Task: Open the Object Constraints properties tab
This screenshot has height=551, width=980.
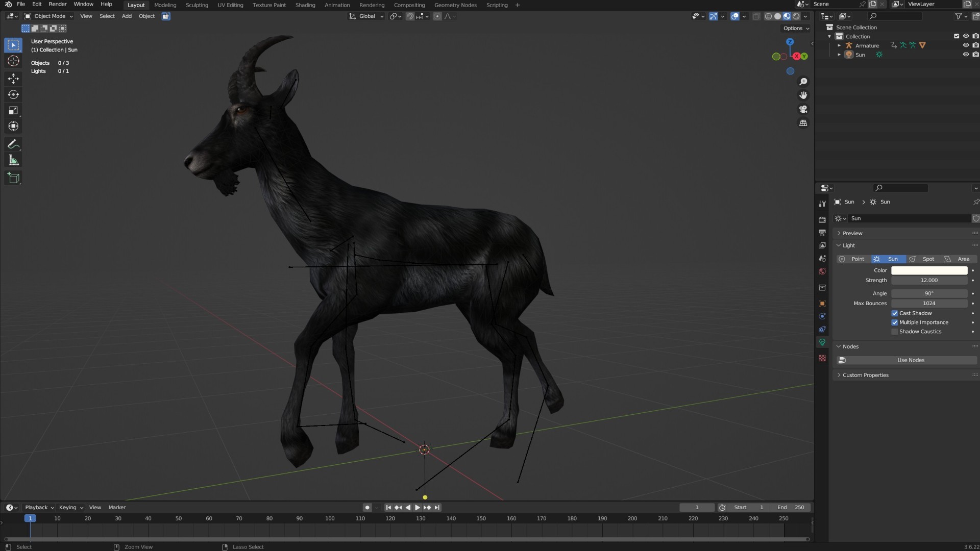Action: point(822,329)
